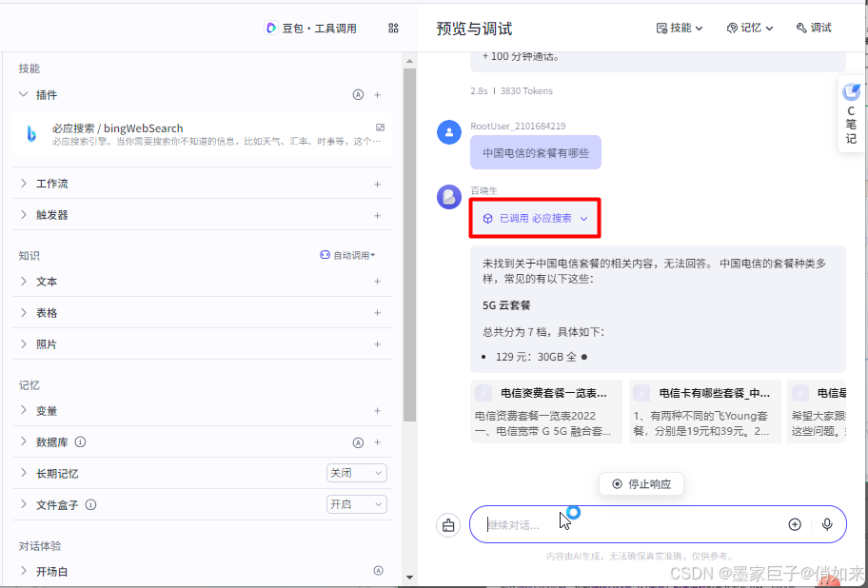Screen dimensions: 868x588
Task: Expand the 触发器 section
Action: [23, 215]
